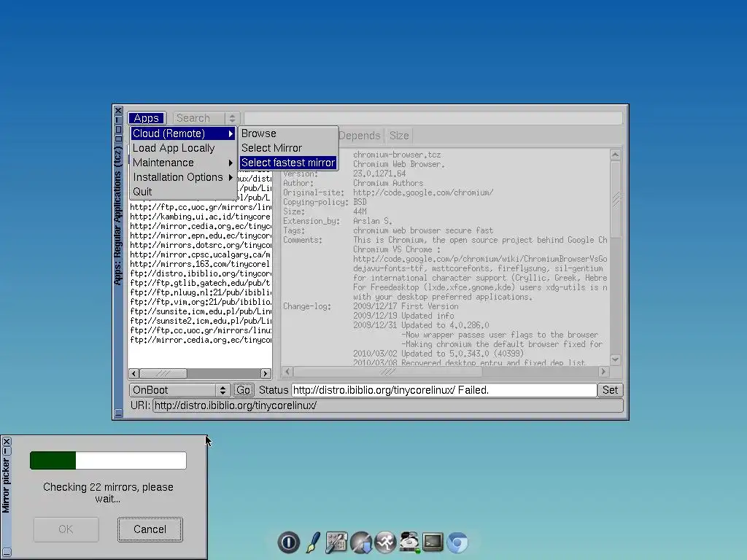Launch the Terminal icon in dock
Image resolution: width=747 pixels, height=560 pixels.
[x=433, y=542]
